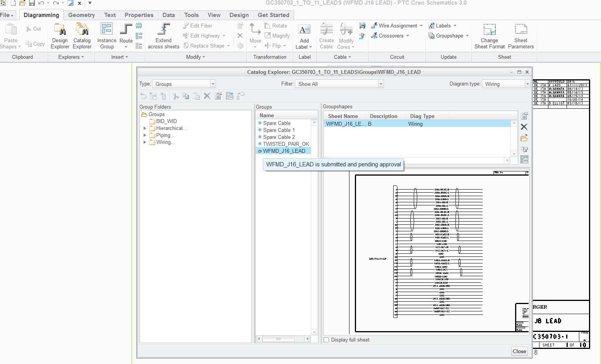Open Change Sheet Format
Image resolution: width=601 pixels, height=364 pixels.
(490, 36)
